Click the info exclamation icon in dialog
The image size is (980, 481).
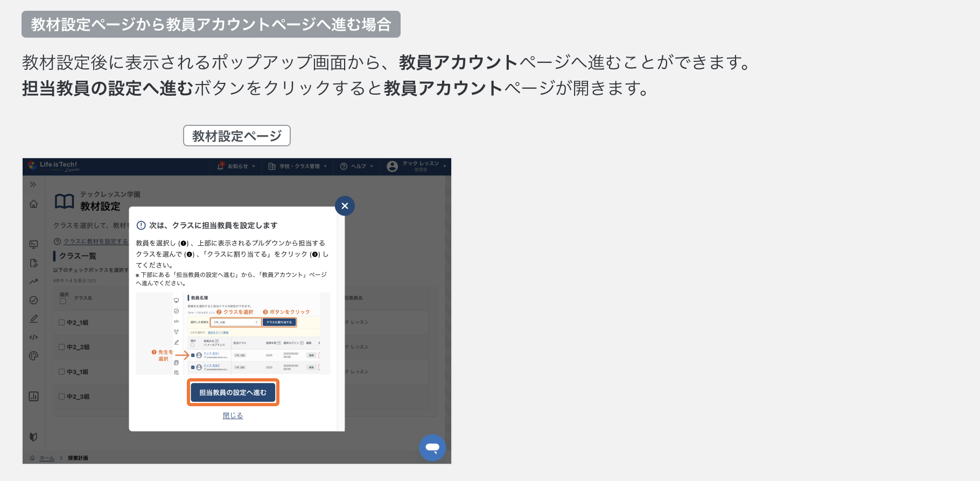[141, 225]
